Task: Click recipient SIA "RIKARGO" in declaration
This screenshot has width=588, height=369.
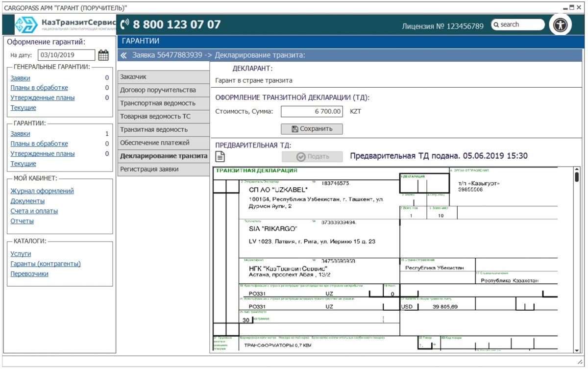Action: click(x=273, y=229)
